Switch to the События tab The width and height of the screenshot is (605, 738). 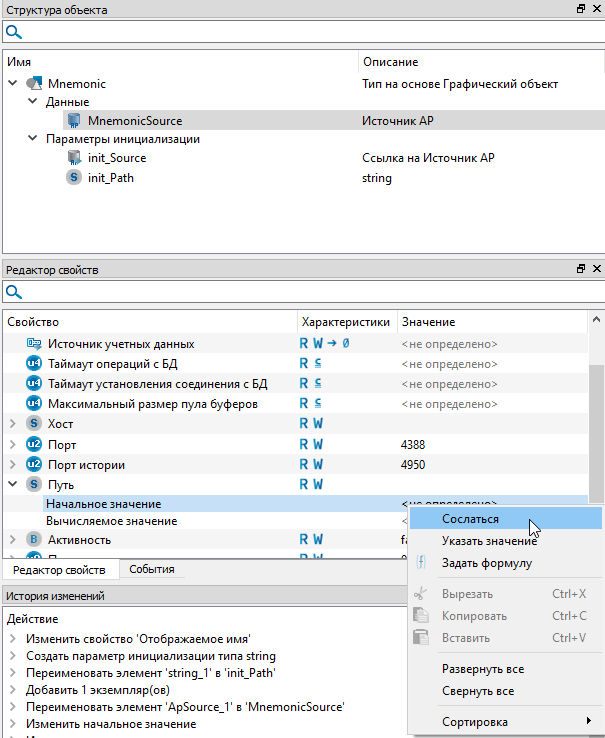pyautogui.click(x=152, y=569)
